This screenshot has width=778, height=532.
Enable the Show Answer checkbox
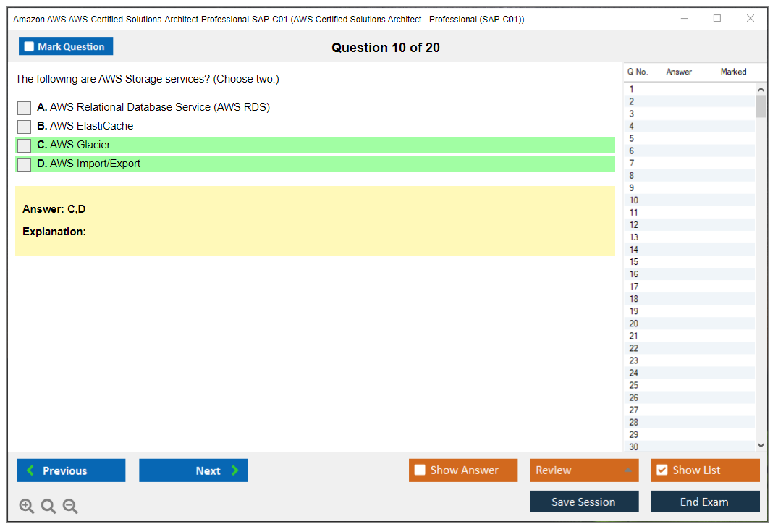coord(420,470)
